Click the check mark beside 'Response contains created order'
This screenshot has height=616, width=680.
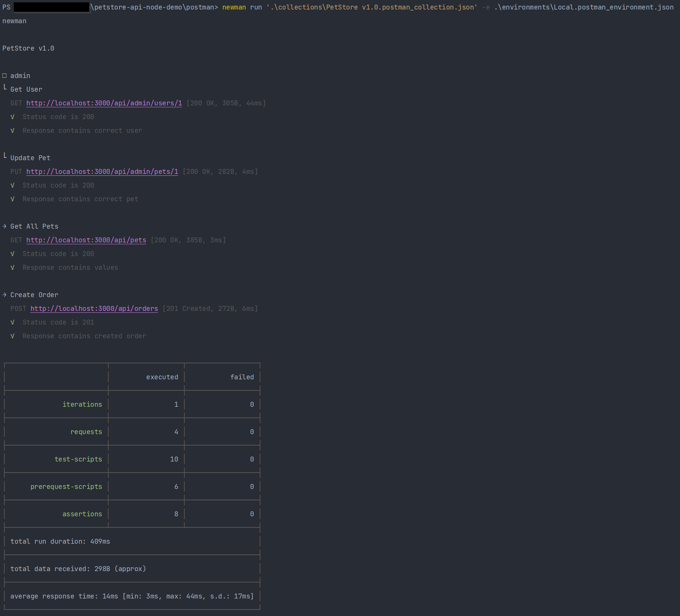point(13,336)
